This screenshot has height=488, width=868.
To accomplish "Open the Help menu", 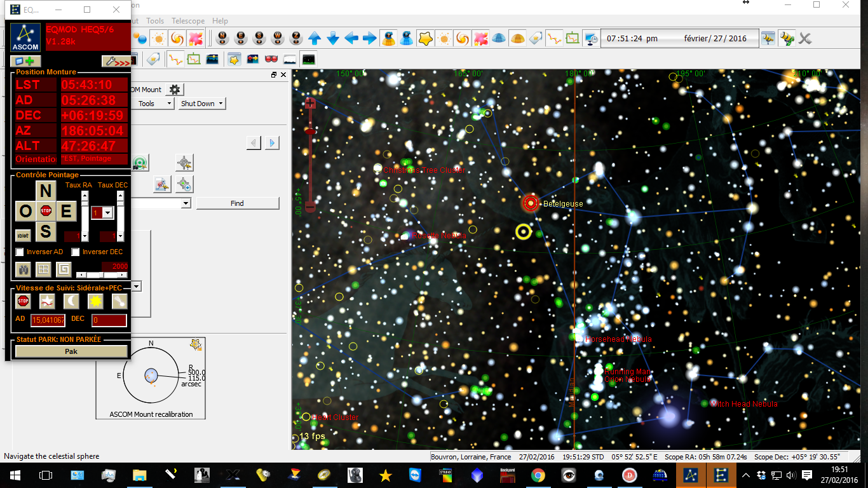I will (220, 21).
